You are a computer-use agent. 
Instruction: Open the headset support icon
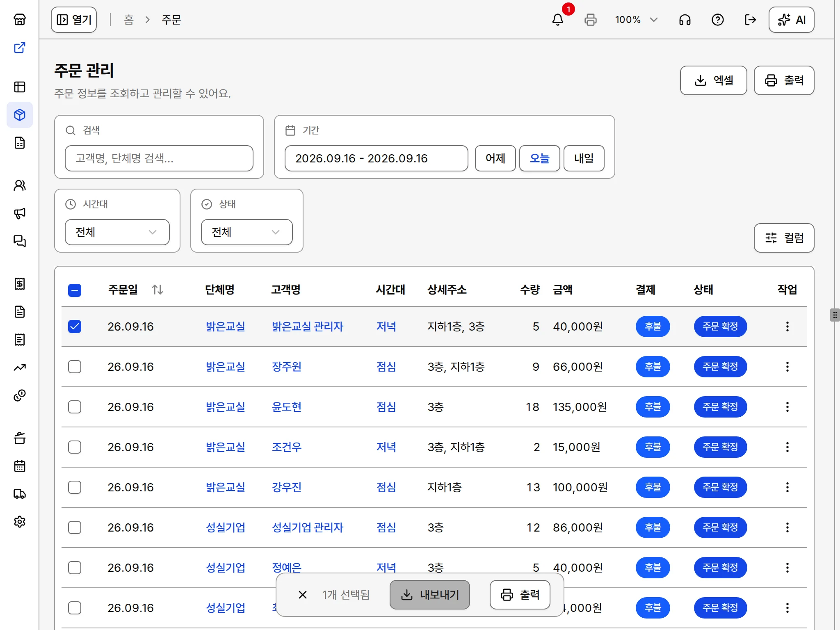pos(685,20)
